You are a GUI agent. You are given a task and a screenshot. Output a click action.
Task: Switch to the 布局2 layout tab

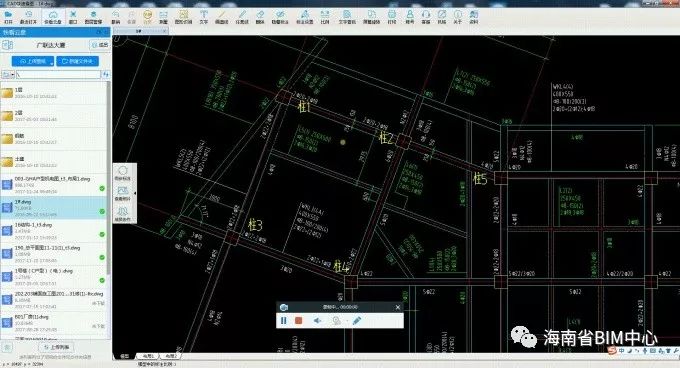point(170,356)
